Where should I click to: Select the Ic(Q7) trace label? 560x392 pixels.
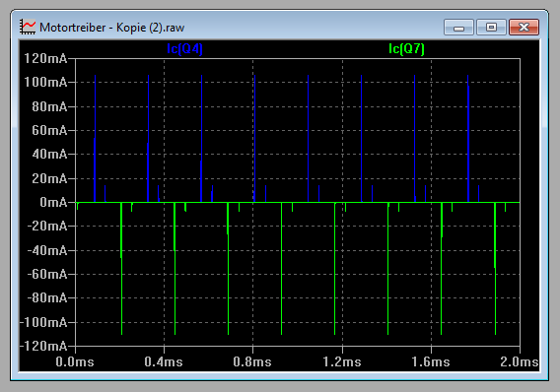point(406,49)
